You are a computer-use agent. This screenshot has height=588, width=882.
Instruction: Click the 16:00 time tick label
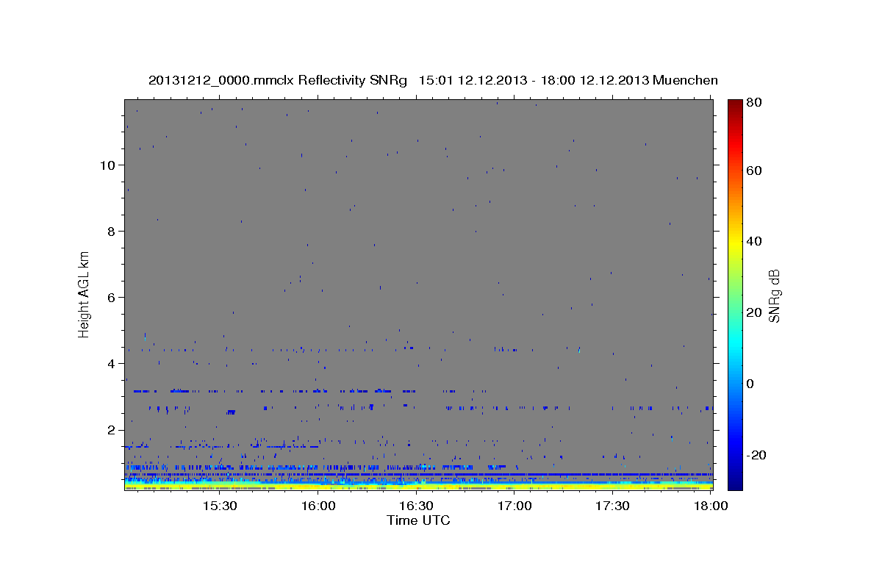(318, 506)
